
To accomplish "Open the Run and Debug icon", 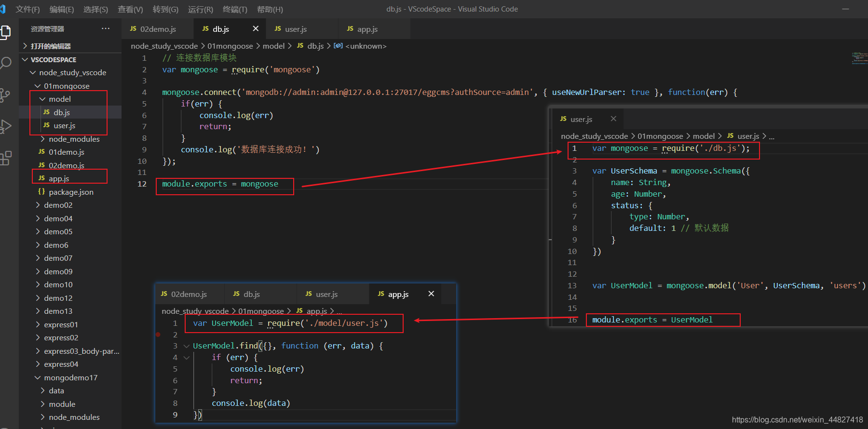I will [x=5, y=126].
